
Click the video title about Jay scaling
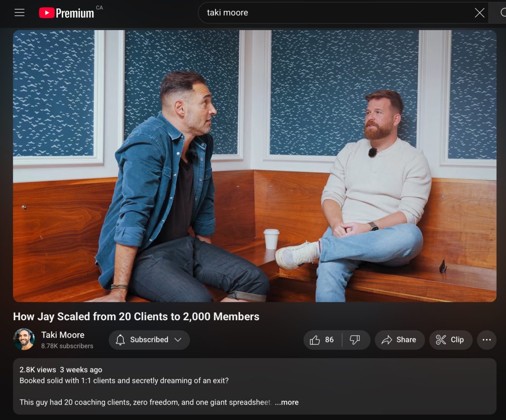pos(136,317)
